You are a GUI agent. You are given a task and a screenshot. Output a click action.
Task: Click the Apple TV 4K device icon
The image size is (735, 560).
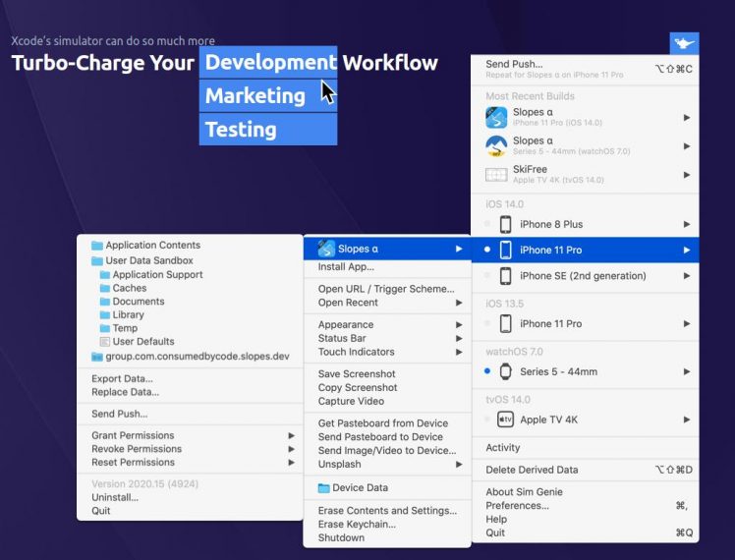pyautogui.click(x=505, y=420)
